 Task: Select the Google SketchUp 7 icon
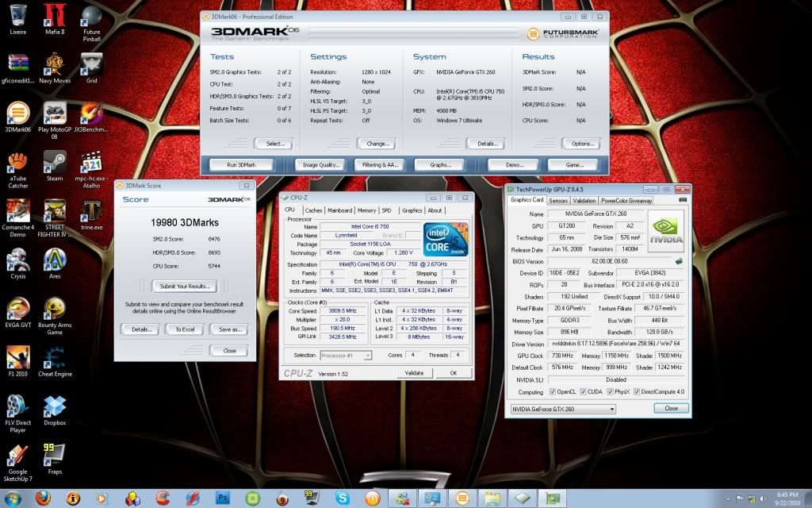pyautogui.click(x=17, y=463)
